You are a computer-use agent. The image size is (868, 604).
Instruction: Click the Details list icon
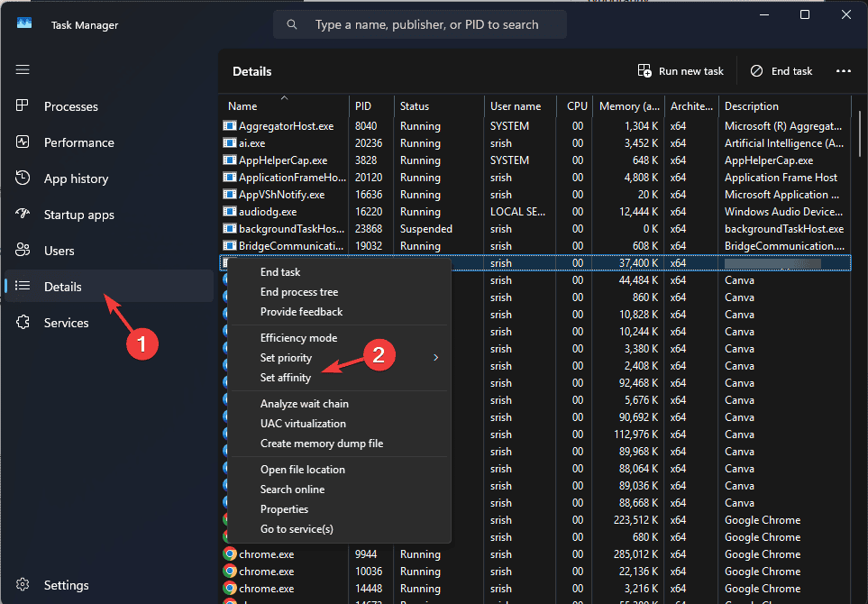[x=23, y=286]
